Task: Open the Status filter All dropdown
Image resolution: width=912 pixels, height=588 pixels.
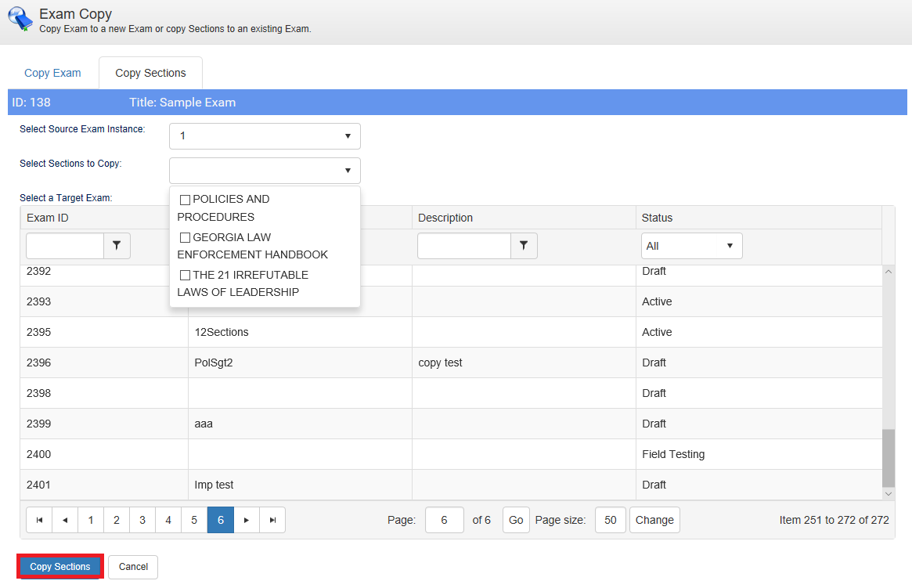Action: (691, 246)
